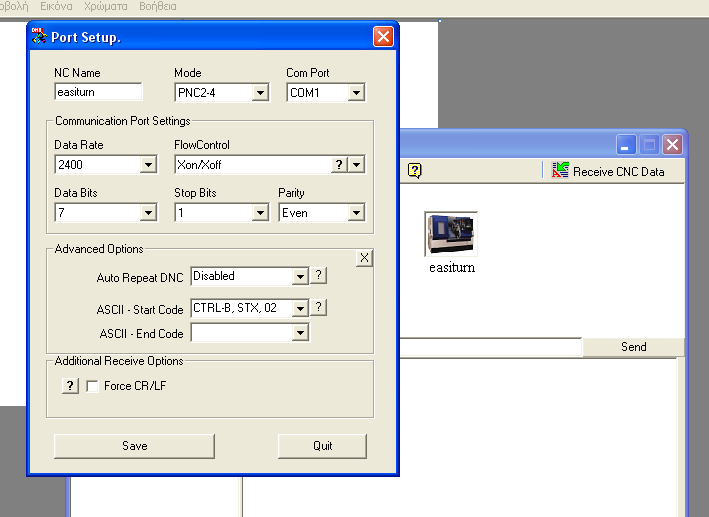Viewport: 709px width, 517px height.
Task: Click the easiturn label under thumbnail
Action: pos(452,268)
